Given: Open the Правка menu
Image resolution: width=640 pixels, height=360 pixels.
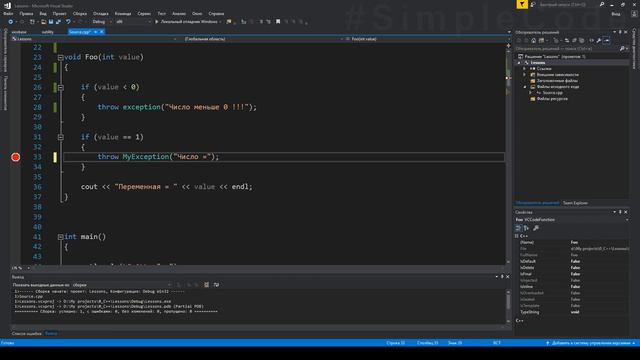Looking at the screenshot, I should coord(26,13).
